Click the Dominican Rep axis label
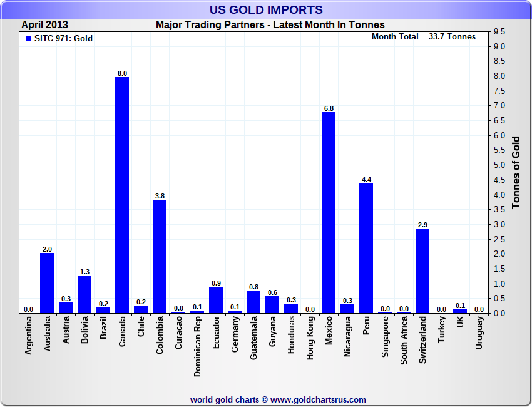The width and height of the screenshot is (532, 407). pos(197,347)
